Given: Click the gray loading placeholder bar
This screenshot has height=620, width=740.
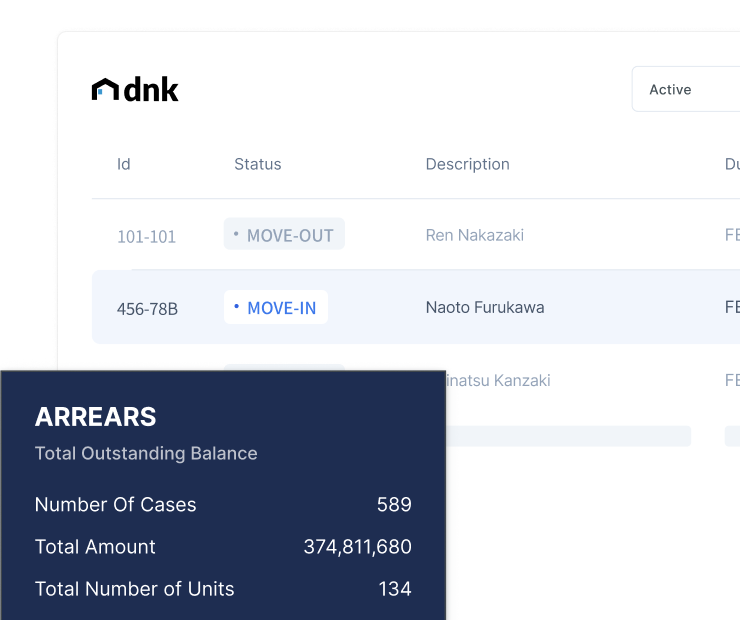Looking at the screenshot, I should tap(568, 436).
